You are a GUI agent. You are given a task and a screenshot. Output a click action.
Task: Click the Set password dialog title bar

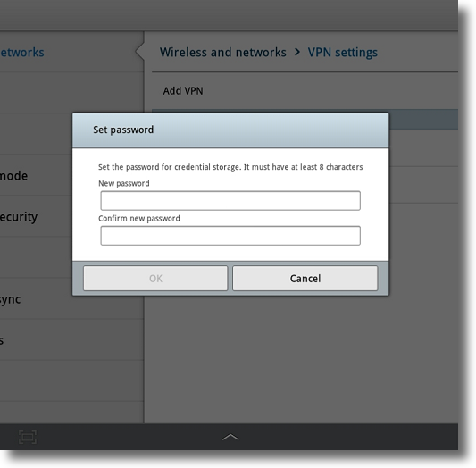point(230,130)
